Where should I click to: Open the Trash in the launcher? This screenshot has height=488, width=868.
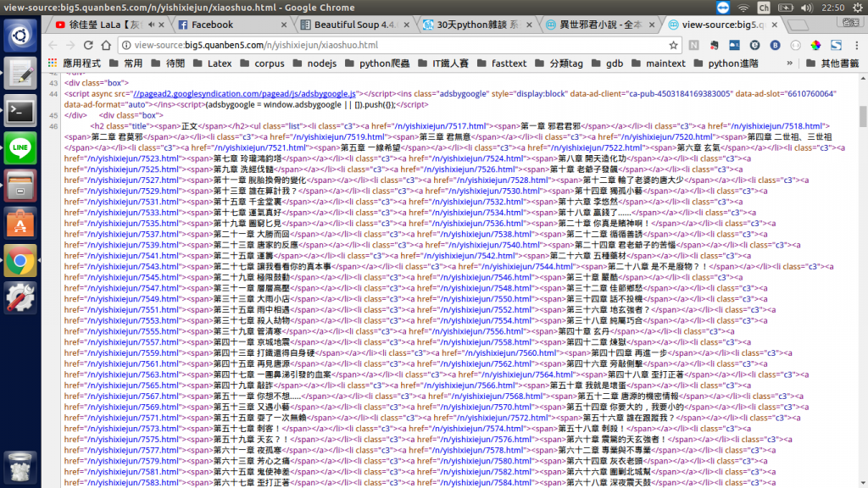(x=20, y=468)
